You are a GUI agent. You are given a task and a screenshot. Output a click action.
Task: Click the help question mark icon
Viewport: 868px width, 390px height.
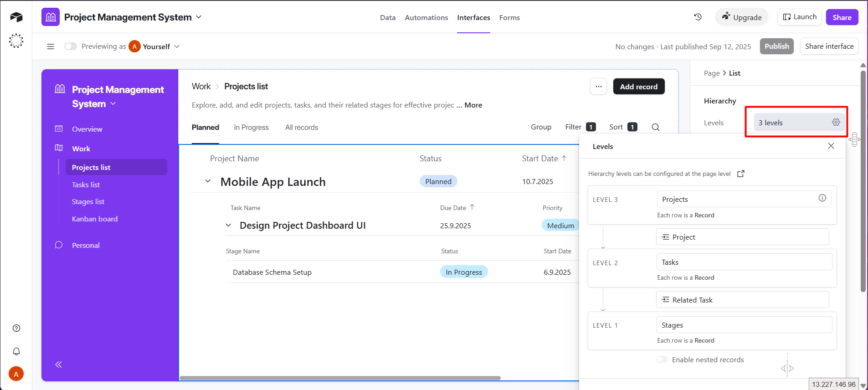tap(16, 328)
